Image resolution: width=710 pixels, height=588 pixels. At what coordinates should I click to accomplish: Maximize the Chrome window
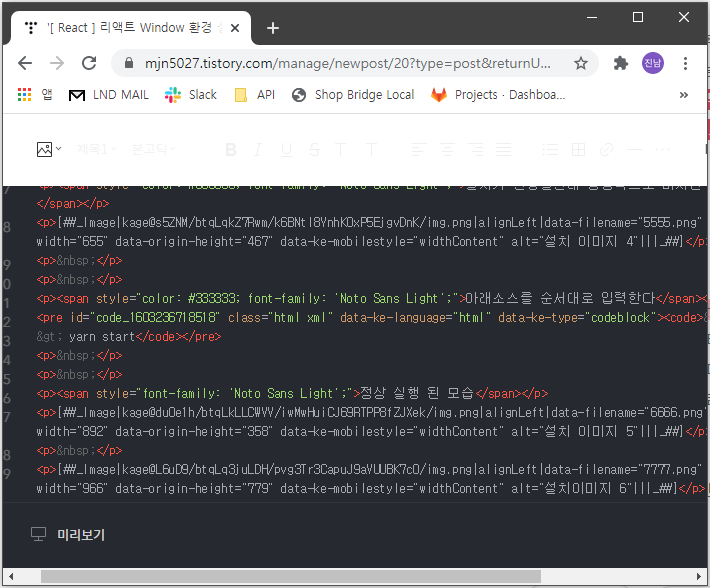coord(638,17)
